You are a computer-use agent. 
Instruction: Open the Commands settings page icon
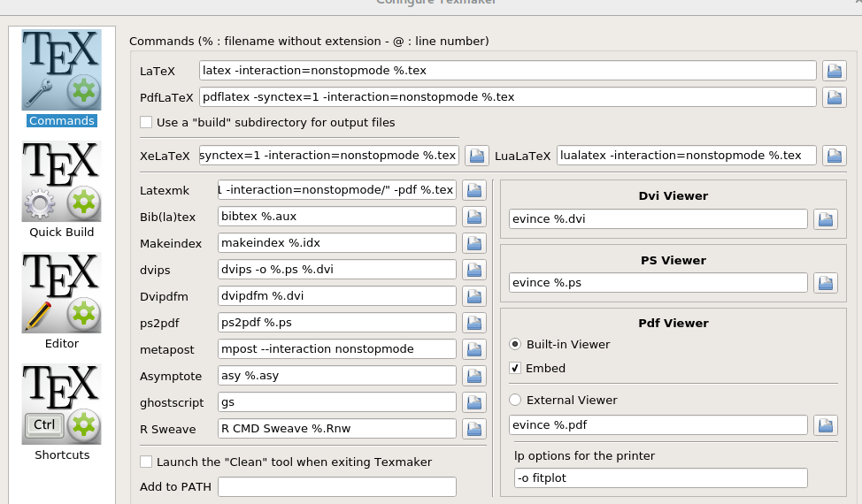pyautogui.click(x=62, y=70)
